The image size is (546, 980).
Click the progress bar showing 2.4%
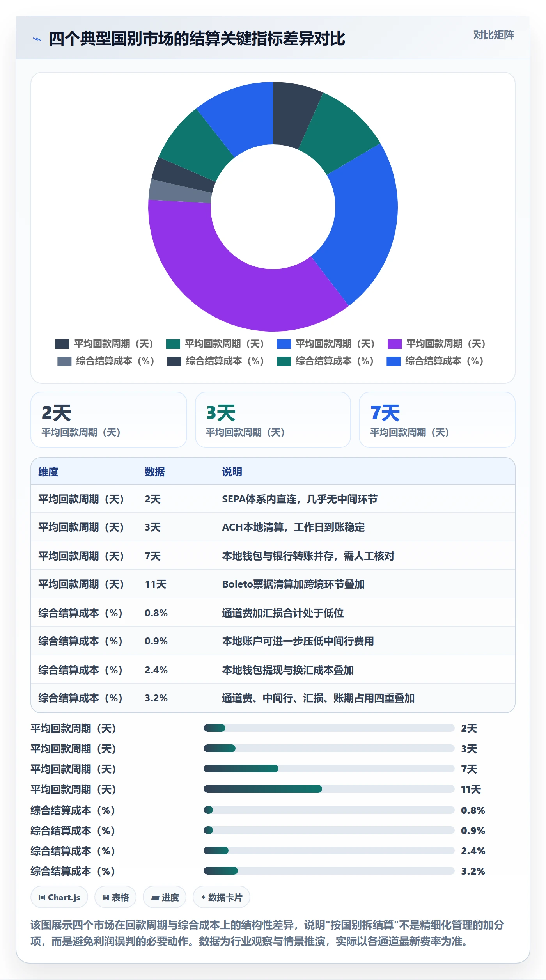coord(329,850)
